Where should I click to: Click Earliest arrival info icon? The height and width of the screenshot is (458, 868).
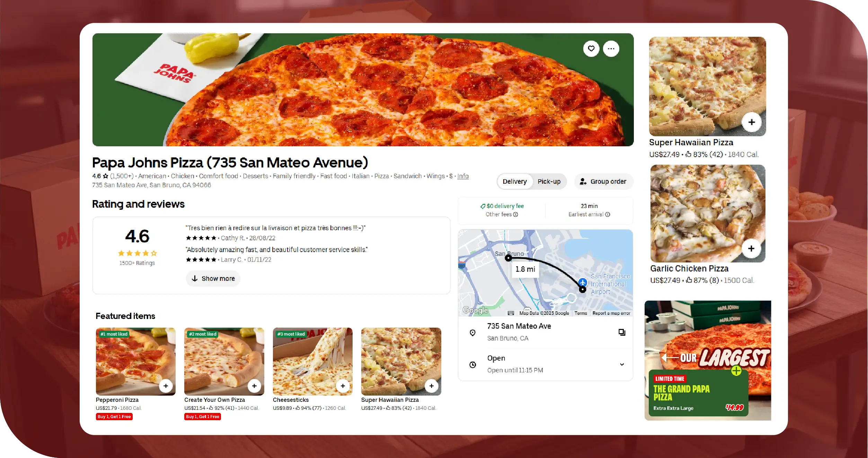[x=608, y=215]
